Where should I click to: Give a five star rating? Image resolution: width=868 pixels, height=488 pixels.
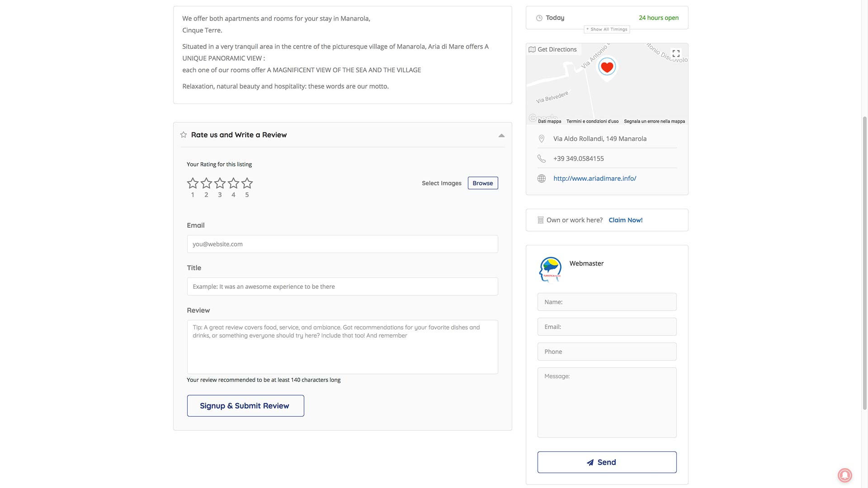pyautogui.click(x=247, y=183)
